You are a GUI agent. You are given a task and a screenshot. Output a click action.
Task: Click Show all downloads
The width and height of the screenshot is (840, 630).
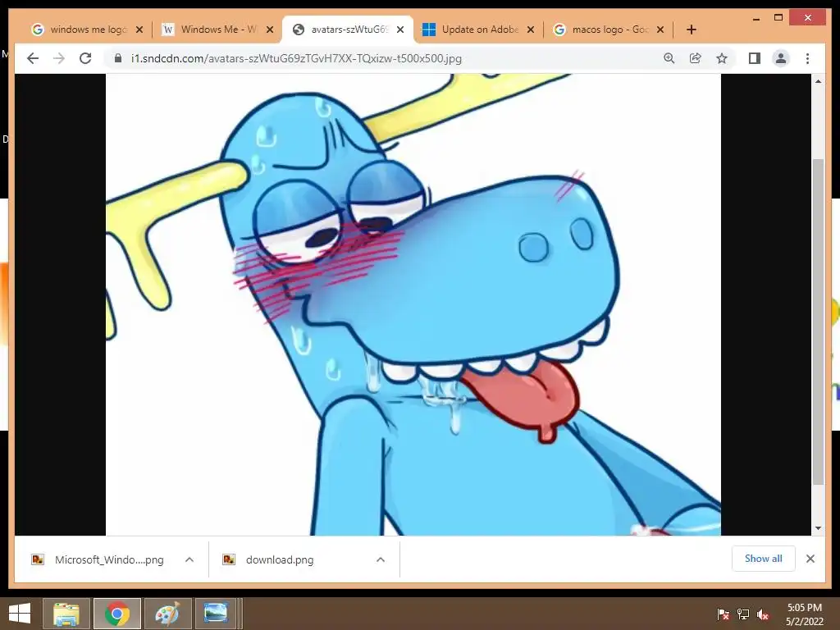pyautogui.click(x=764, y=559)
